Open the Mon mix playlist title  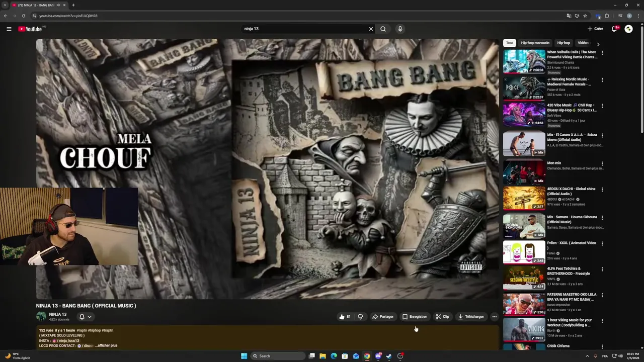click(554, 163)
